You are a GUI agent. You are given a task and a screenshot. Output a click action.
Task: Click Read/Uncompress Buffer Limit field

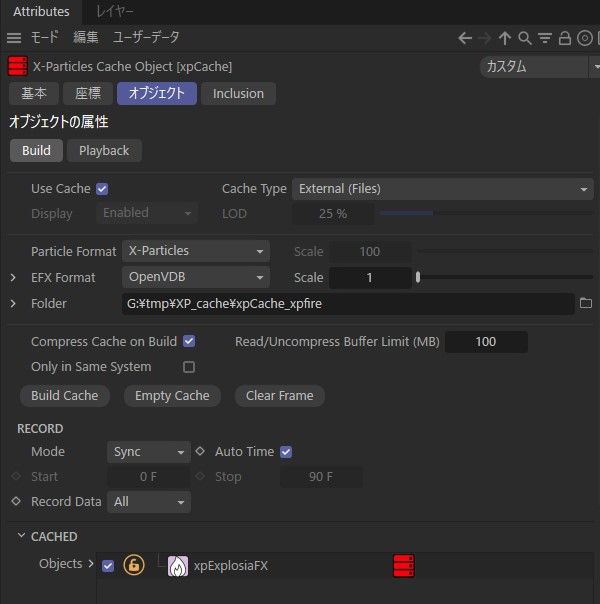click(x=486, y=342)
